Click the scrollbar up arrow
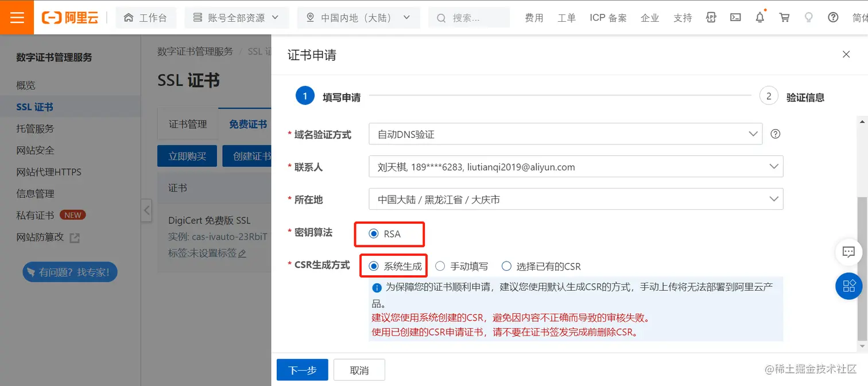This screenshot has width=868, height=386. pos(862,122)
